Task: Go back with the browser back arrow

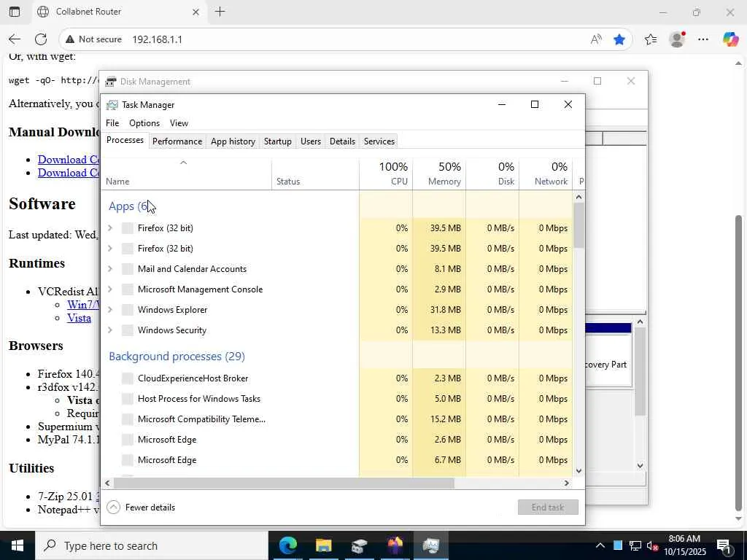Action: [x=15, y=39]
